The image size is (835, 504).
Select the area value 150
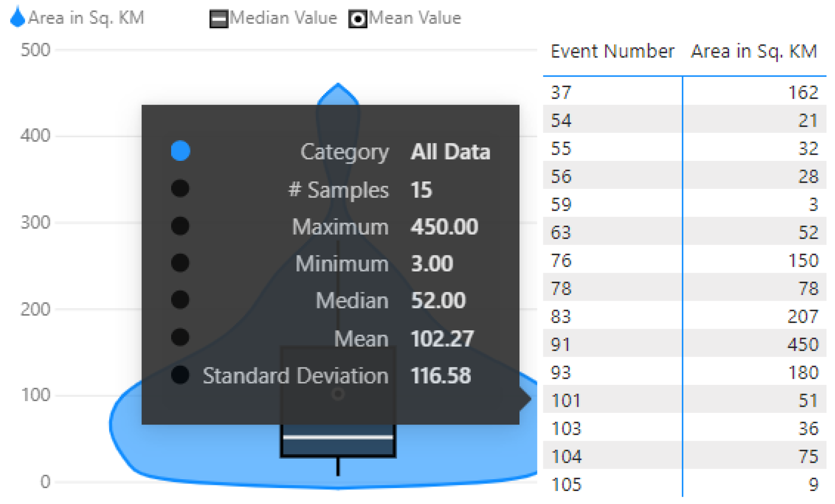[x=803, y=260]
